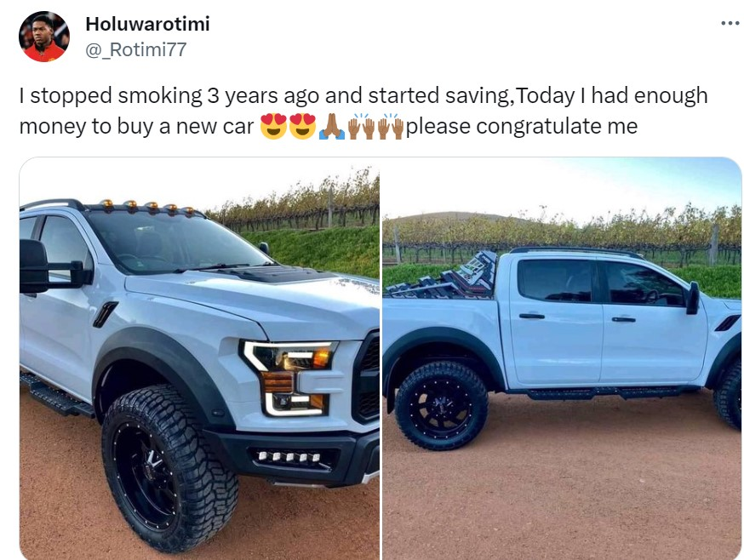
Task: Open the right truck side photo
Action: coord(563,358)
